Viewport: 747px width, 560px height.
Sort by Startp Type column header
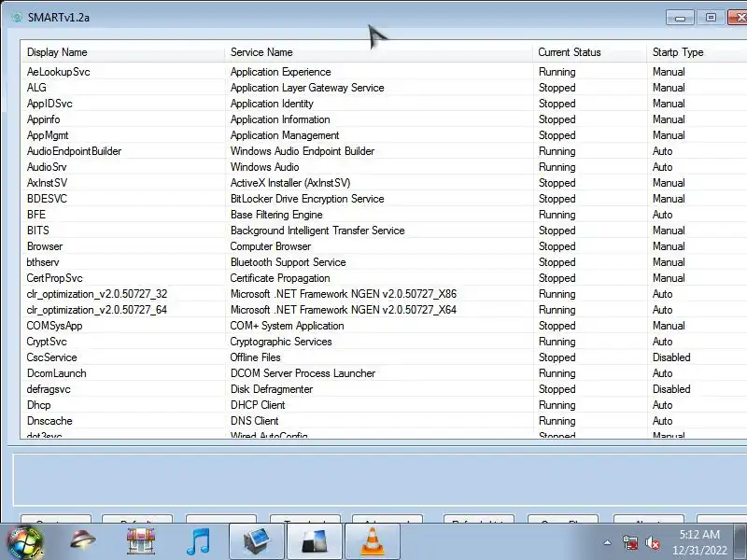[697, 52]
